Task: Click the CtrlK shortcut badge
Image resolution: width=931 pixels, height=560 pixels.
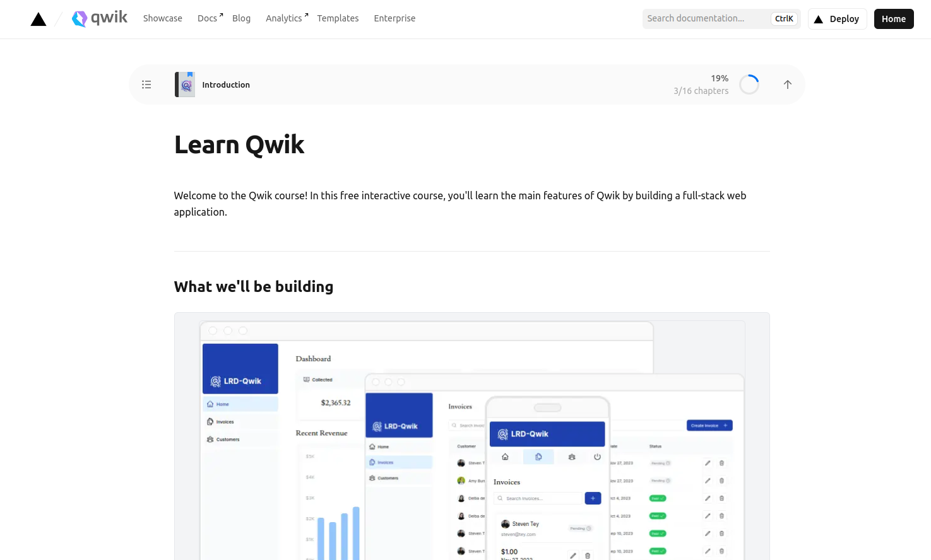Action: 784,19
